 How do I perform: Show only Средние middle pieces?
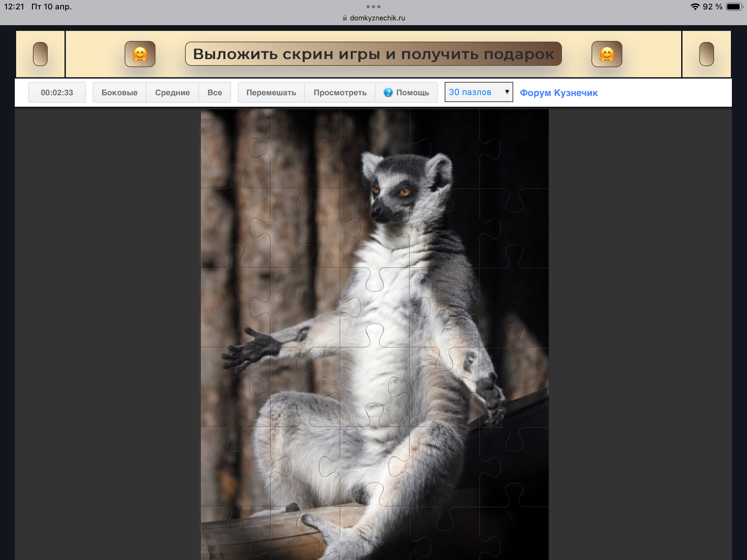[172, 92]
